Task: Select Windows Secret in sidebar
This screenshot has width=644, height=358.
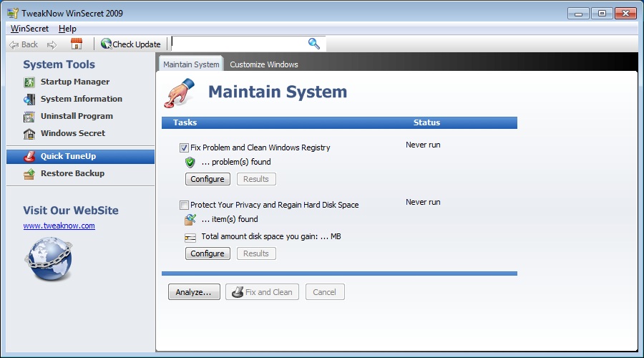Action: coord(73,133)
